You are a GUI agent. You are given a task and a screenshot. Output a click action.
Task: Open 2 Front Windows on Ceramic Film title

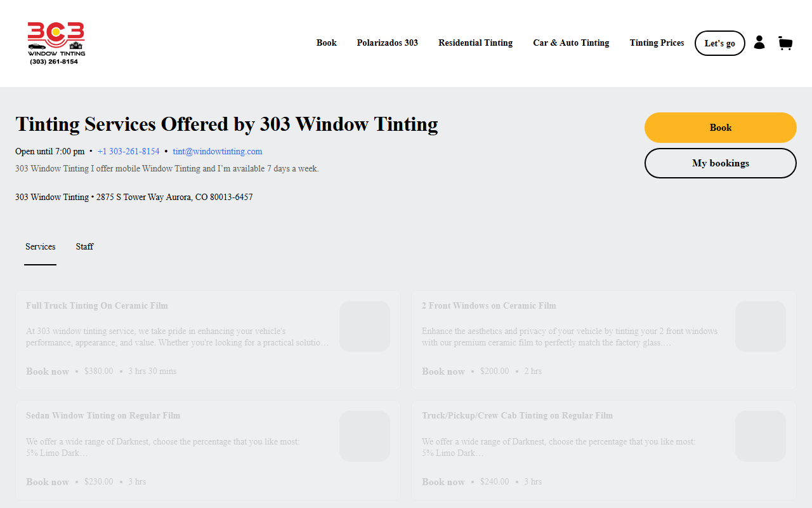click(489, 305)
